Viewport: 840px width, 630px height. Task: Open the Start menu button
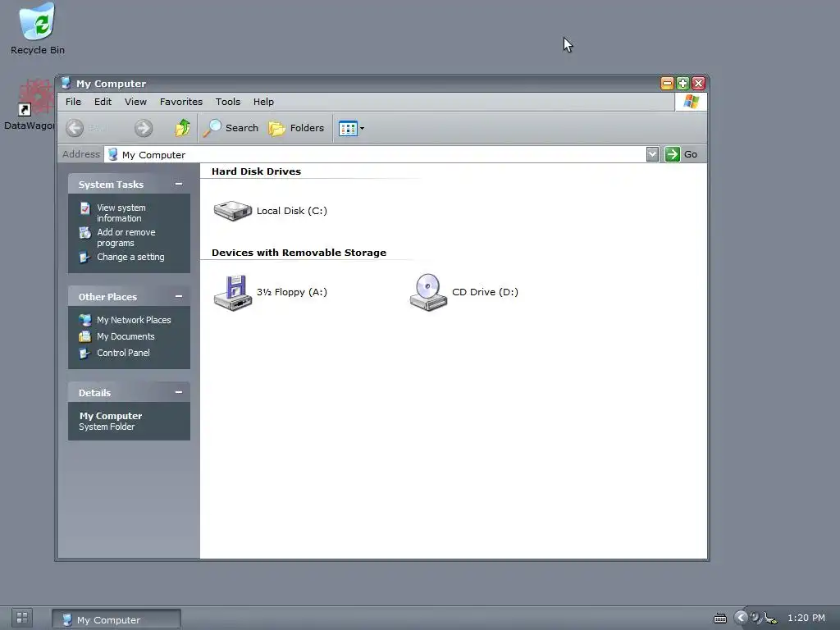point(22,618)
